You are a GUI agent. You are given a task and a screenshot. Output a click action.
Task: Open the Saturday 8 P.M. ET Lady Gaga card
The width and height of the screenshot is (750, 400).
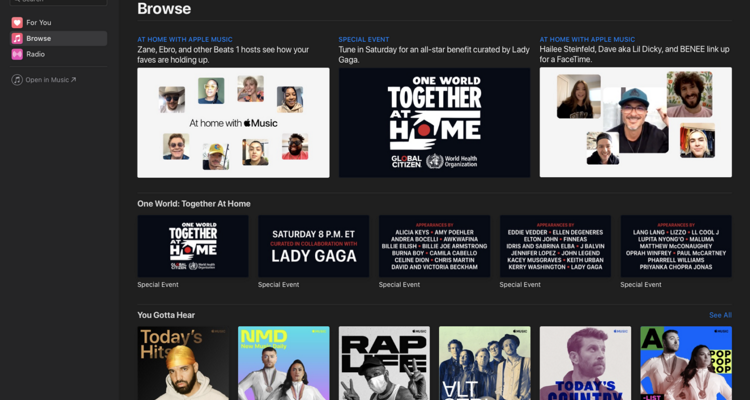point(313,246)
